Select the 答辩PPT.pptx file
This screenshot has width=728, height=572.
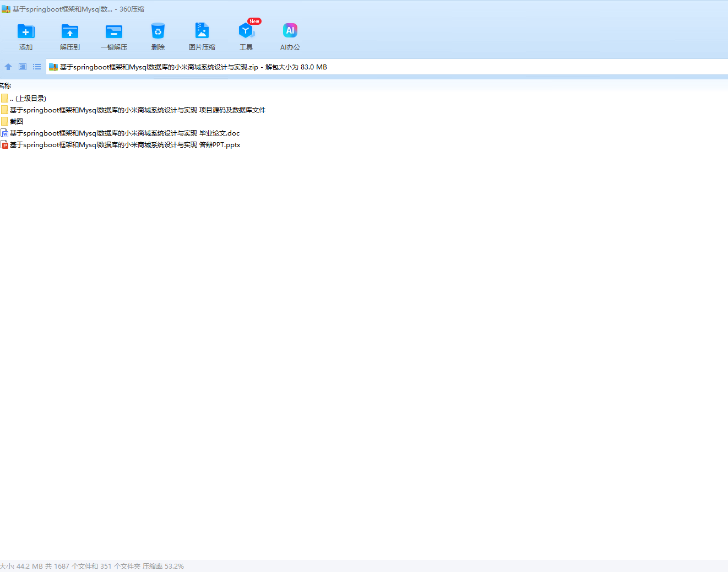[x=121, y=144]
